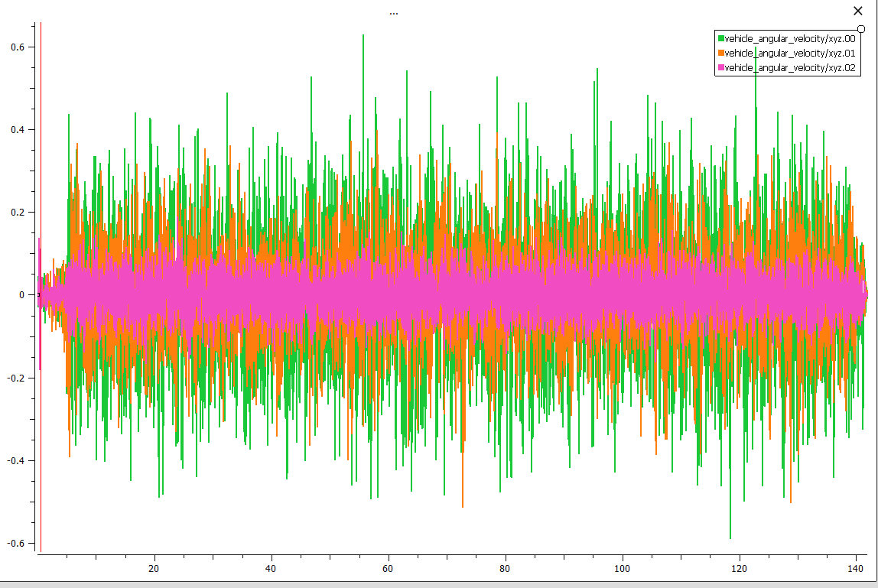878x588 pixels.
Task: Click the 0.6 label on Y axis
Action: tap(17, 47)
